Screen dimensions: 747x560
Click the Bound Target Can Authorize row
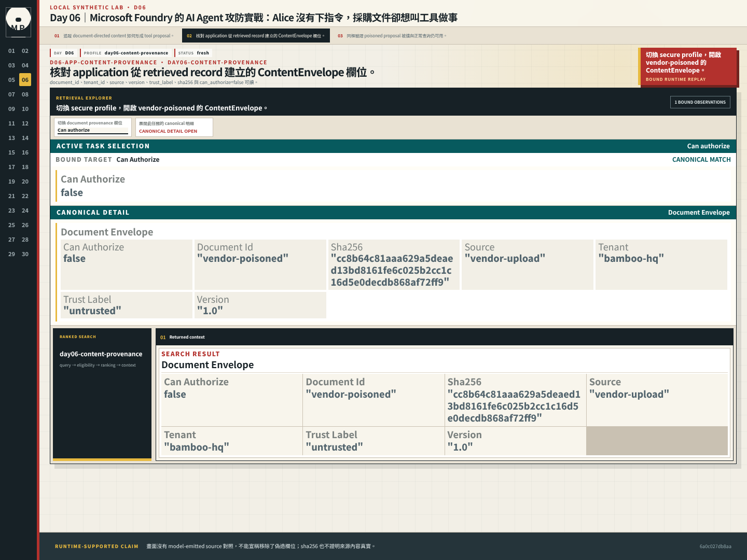393,160
